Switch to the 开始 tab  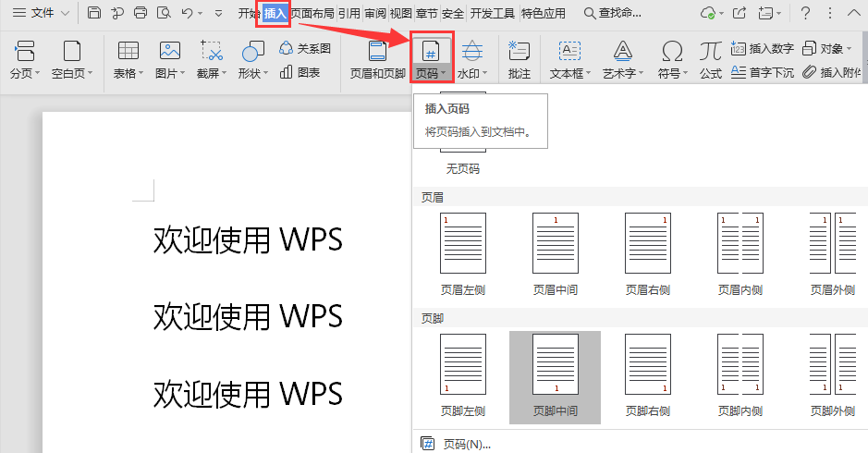(248, 13)
